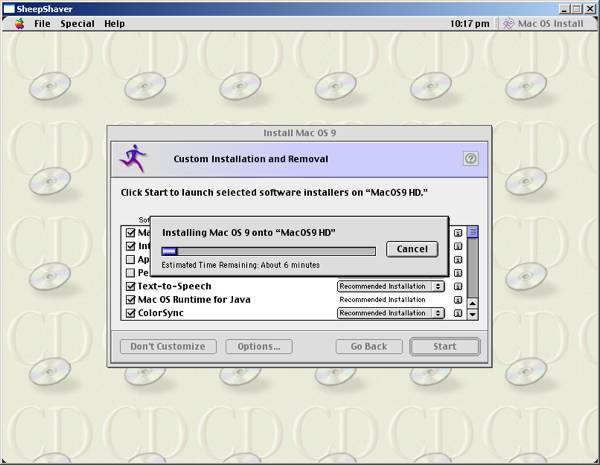Open Text-to-Speech installation type dropdown
The width and height of the screenshot is (600, 465).
point(390,286)
